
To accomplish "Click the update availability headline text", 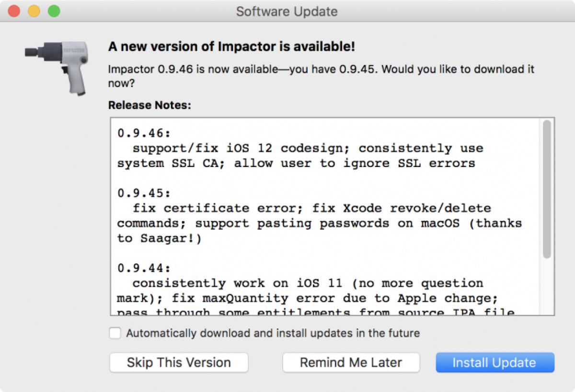I will [231, 46].
